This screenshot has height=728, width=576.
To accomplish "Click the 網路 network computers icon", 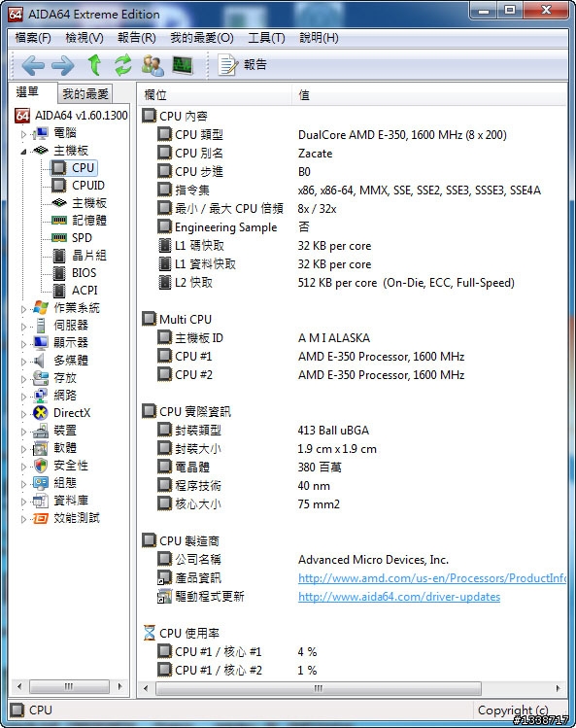I will [41, 396].
